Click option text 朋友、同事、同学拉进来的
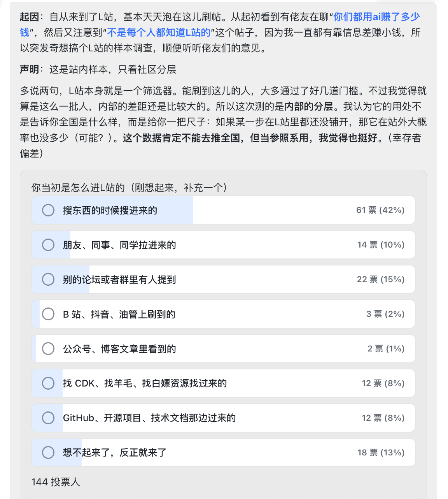This screenshot has height=499, width=448. pyautogui.click(x=119, y=245)
